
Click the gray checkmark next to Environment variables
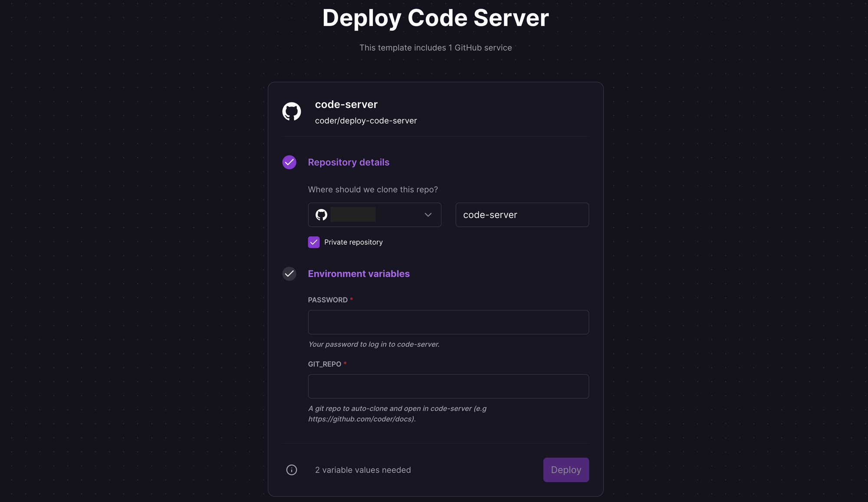(289, 274)
